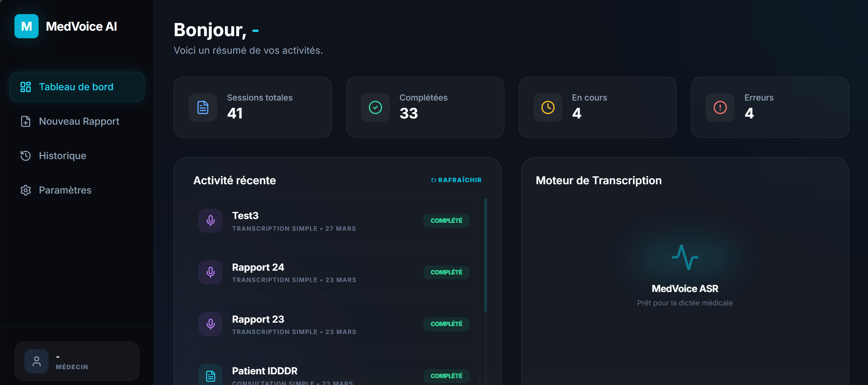
Task: Click the Sessions totales value 41
Action: pos(235,113)
